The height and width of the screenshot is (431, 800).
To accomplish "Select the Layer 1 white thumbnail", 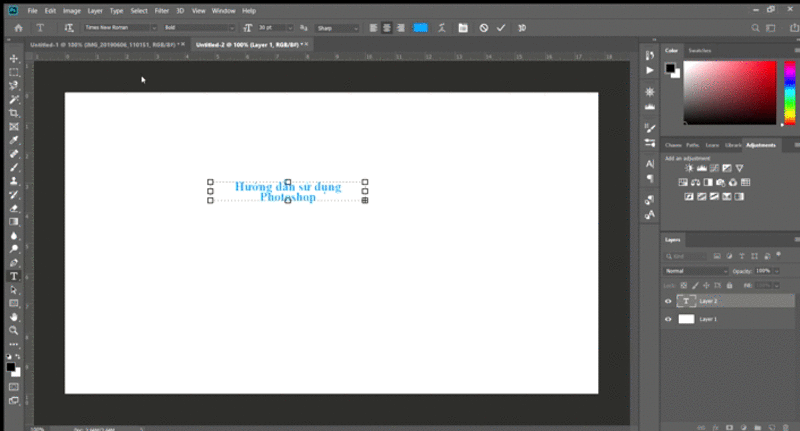I will click(686, 319).
